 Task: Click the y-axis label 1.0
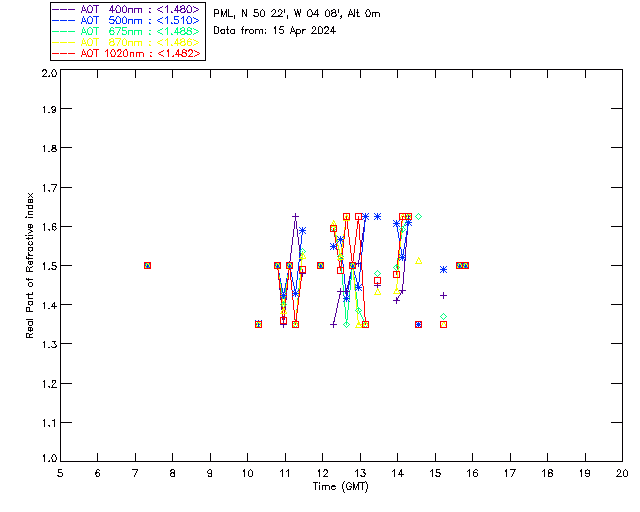[49, 458]
